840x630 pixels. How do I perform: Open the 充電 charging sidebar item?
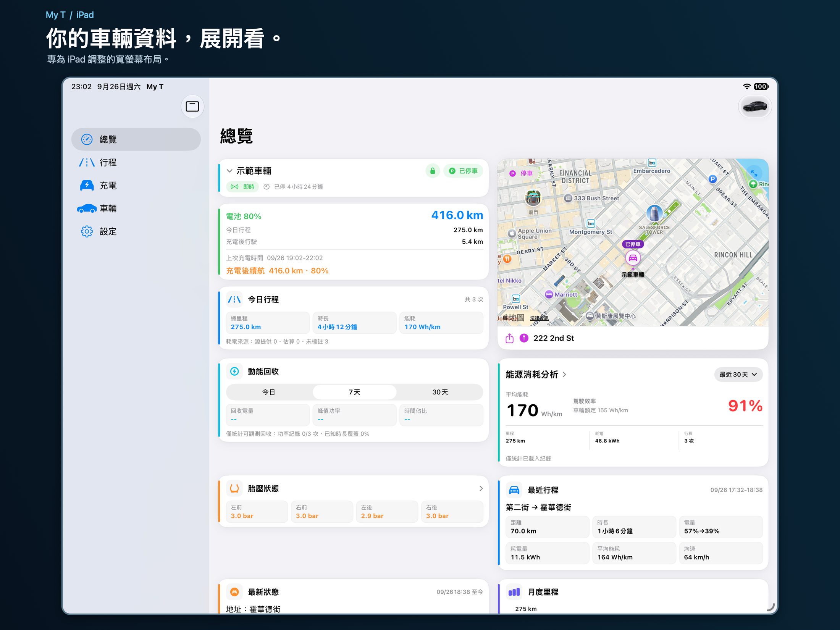tap(136, 186)
